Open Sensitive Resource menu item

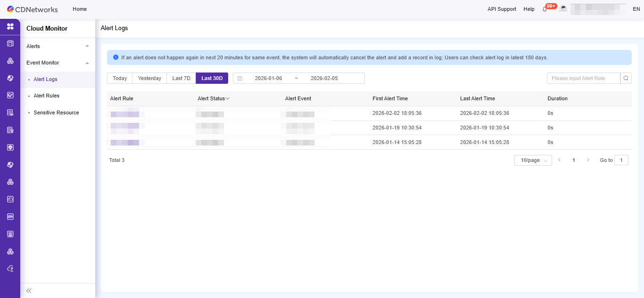[x=56, y=113]
